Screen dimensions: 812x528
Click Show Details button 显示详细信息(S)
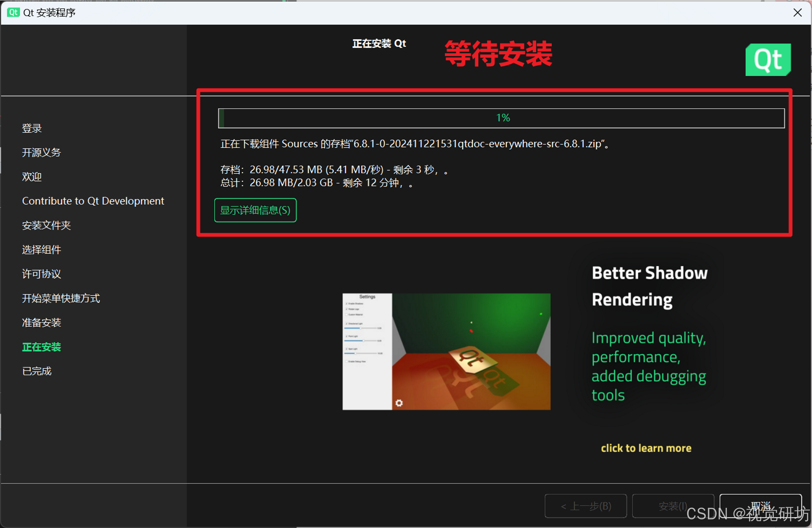coord(255,210)
